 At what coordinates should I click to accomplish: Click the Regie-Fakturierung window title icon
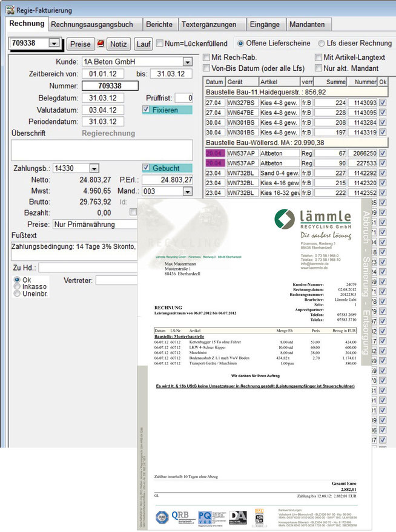pos(10,10)
